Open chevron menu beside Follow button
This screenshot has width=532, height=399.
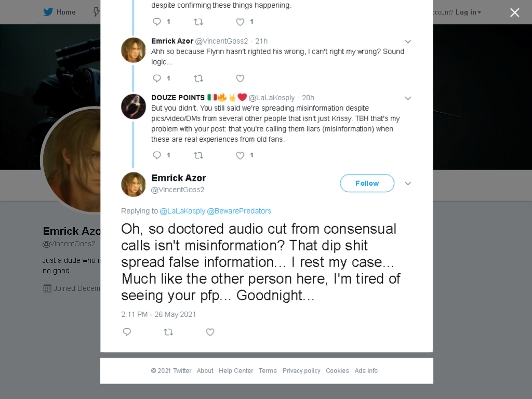click(408, 183)
